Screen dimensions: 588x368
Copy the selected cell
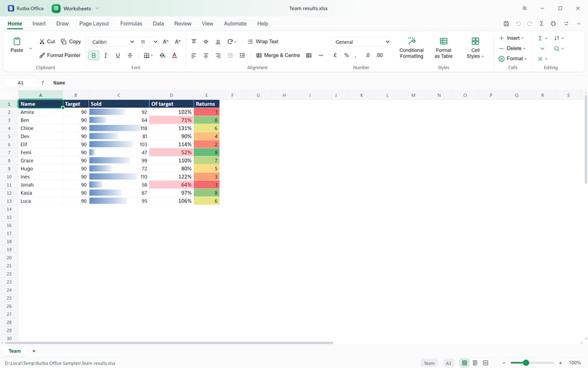(x=71, y=42)
